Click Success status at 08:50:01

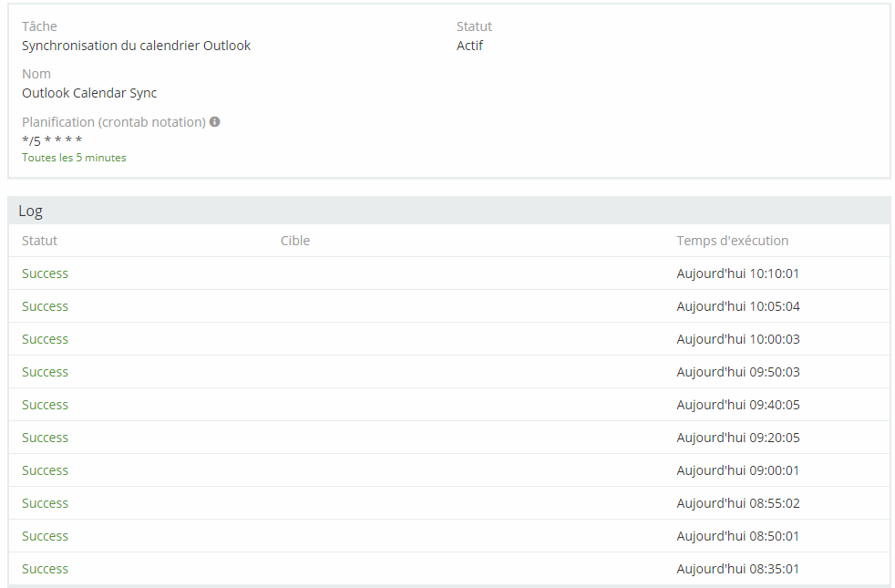coord(45,536)
